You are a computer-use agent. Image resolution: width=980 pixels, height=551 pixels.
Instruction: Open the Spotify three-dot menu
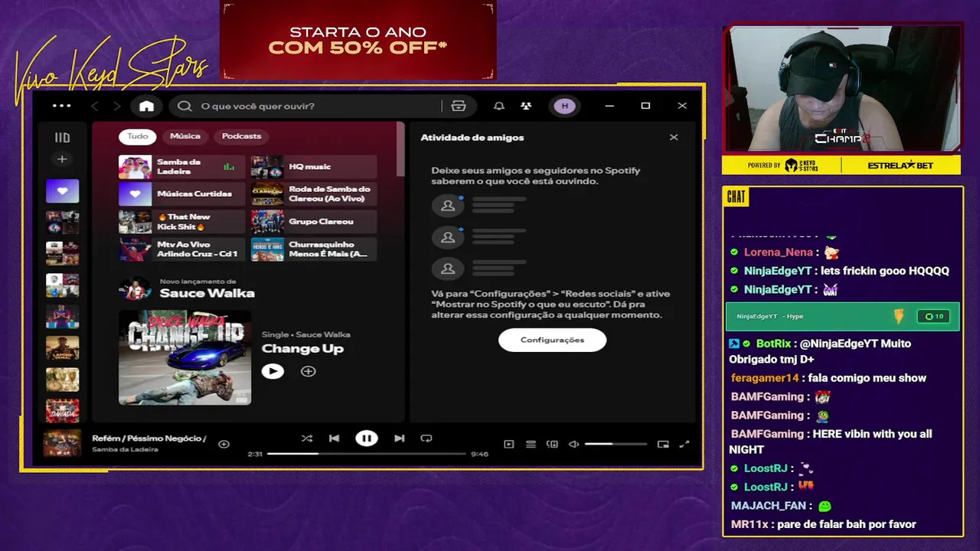62,106
